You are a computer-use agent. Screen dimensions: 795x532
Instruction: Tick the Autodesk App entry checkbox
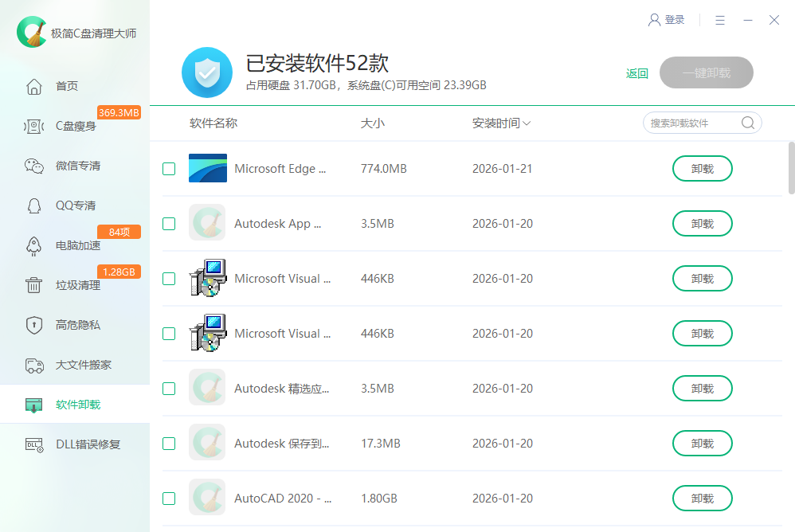click(x=168, y=223)
